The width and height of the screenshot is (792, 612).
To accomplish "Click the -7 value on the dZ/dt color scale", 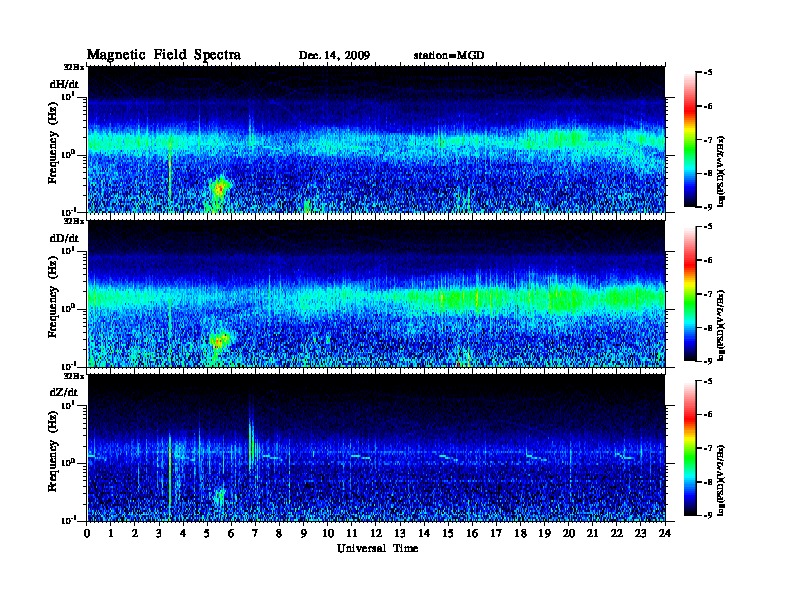I will point(708,448).
